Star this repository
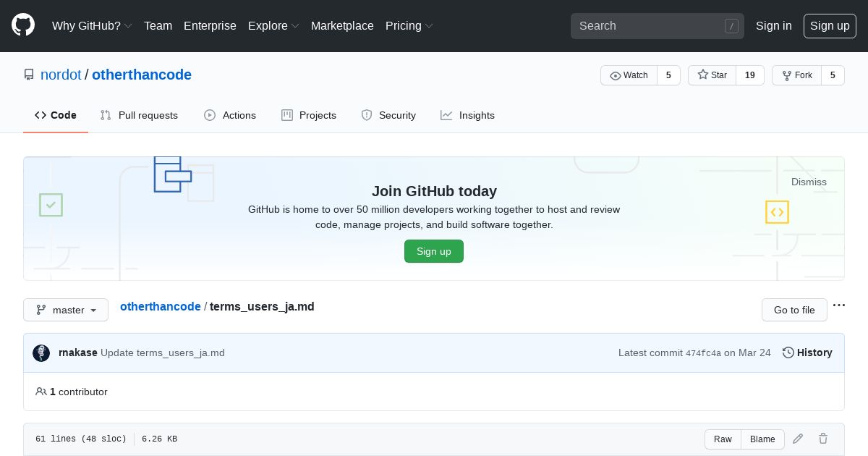The height and width of the screenshot is (456, 868). point(712,75)
